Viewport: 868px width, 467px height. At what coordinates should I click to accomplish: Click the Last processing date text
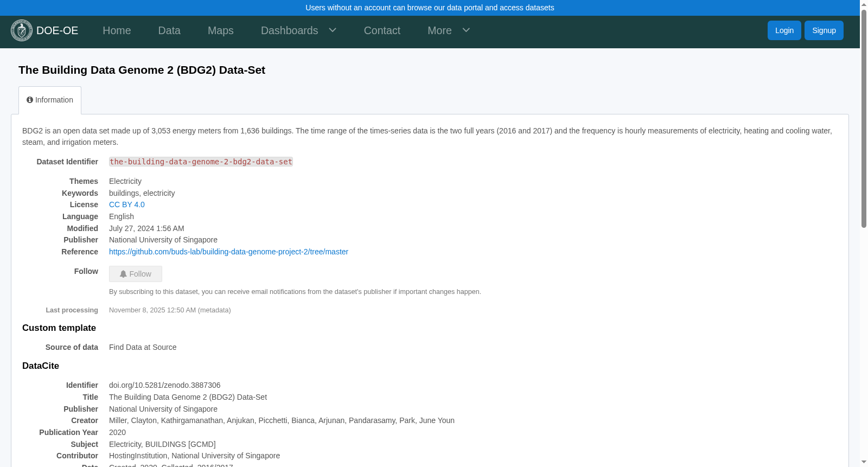click(170, 310)
